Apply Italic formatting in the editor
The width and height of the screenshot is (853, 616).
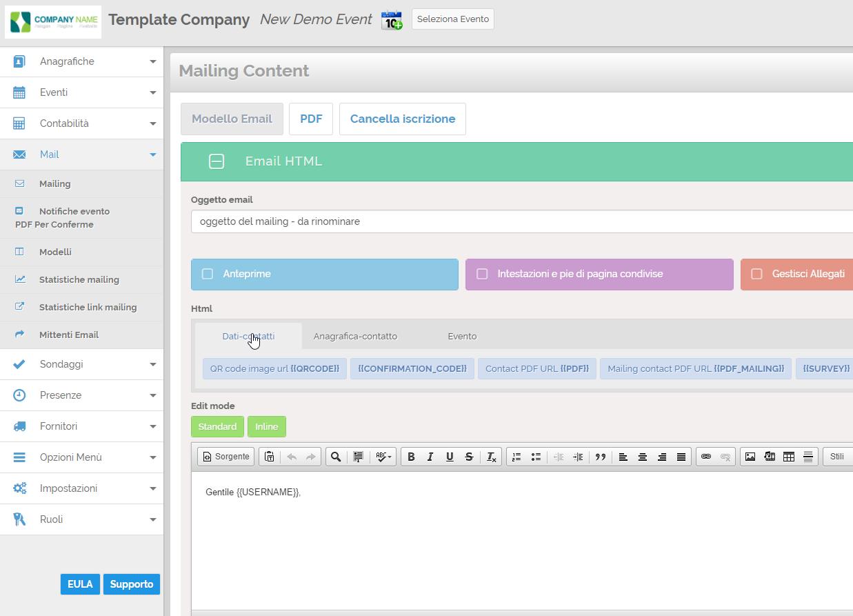(x=430, y=457)
